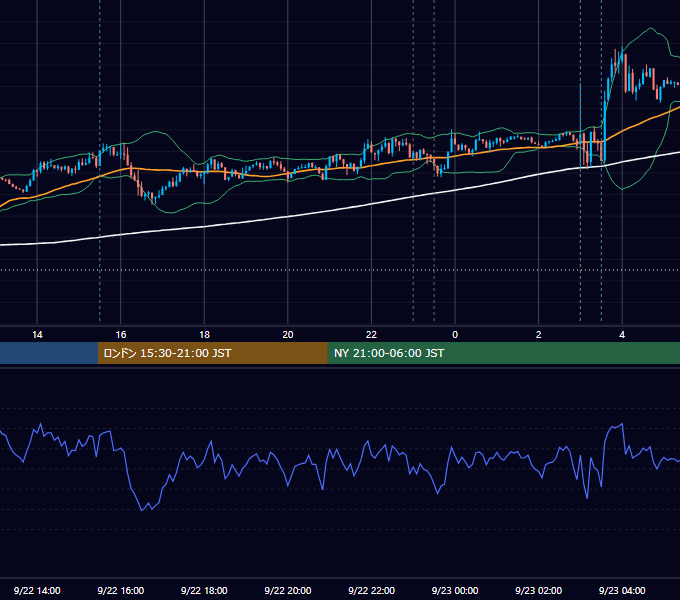680x600 pixels.
Task: Click the 9/22 16:00 date label
Action: pos(121,590)
